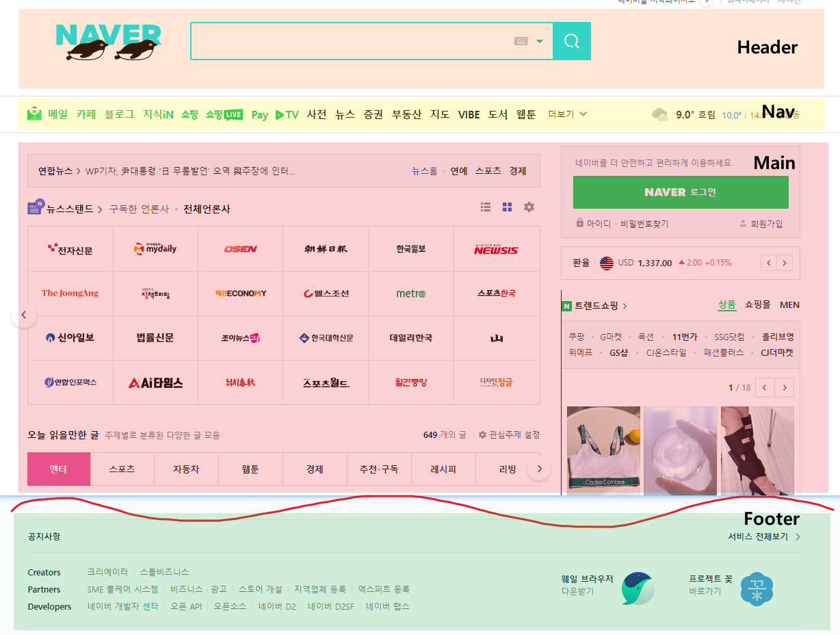
Task: Download Whale browser via whale icon
Action: coord(638,588)
